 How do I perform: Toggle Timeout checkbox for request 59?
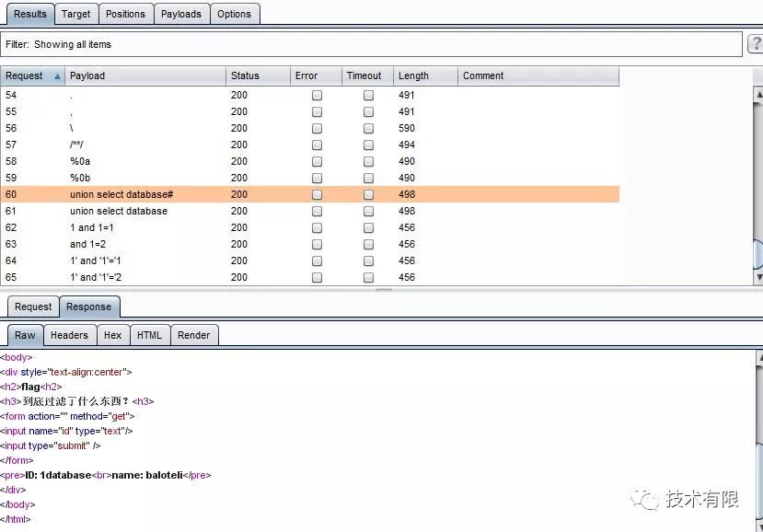(368, 179)
